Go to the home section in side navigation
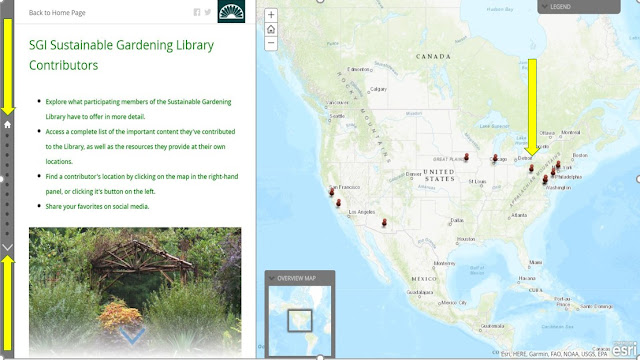 tap(7, 124)
